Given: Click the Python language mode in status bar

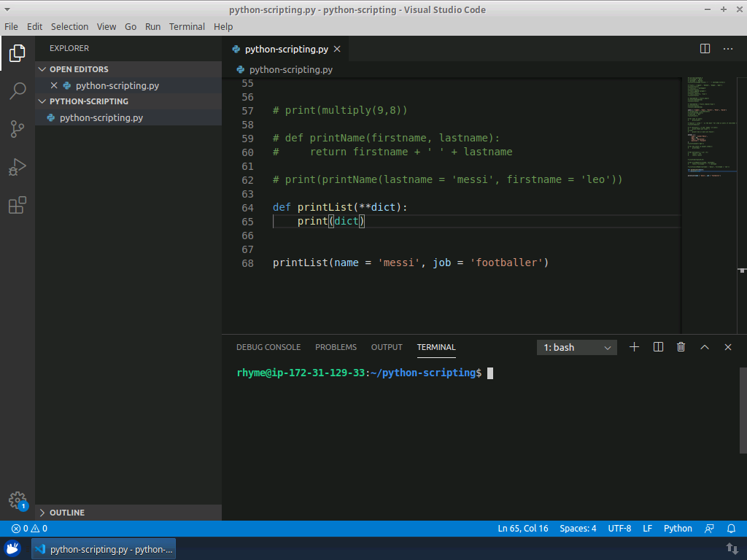Looking at the screenshot, I should (678, 529).
